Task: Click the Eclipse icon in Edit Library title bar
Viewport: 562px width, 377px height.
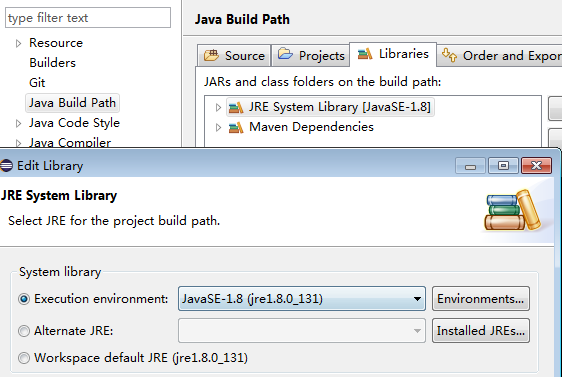Action: tap(6, 166)
